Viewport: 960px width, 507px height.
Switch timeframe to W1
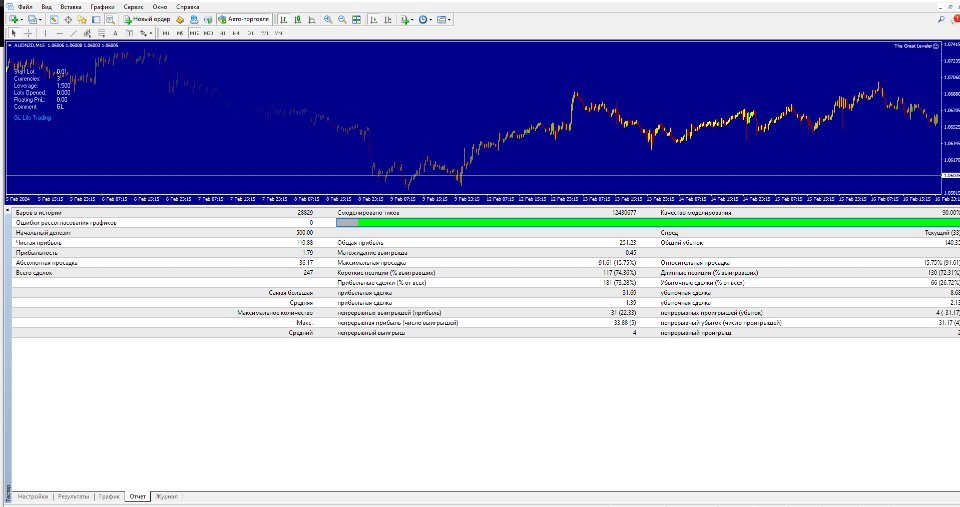tap(264, 33)
